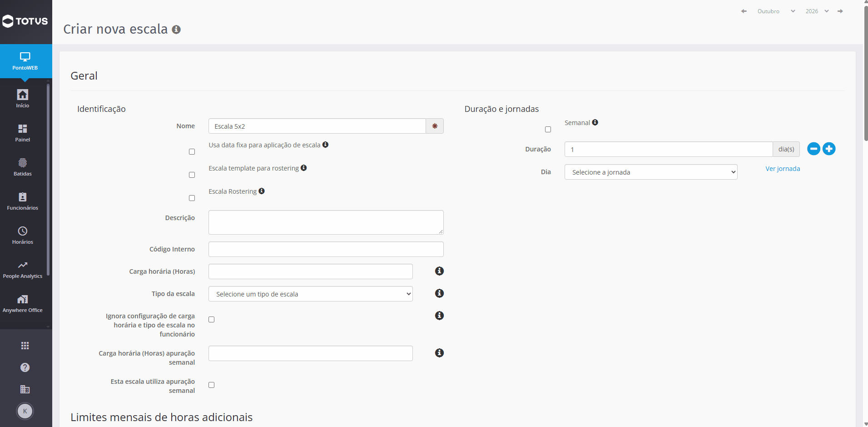
Task: Open People Analytics in the sidebar
Action: [x=23, y=269]
